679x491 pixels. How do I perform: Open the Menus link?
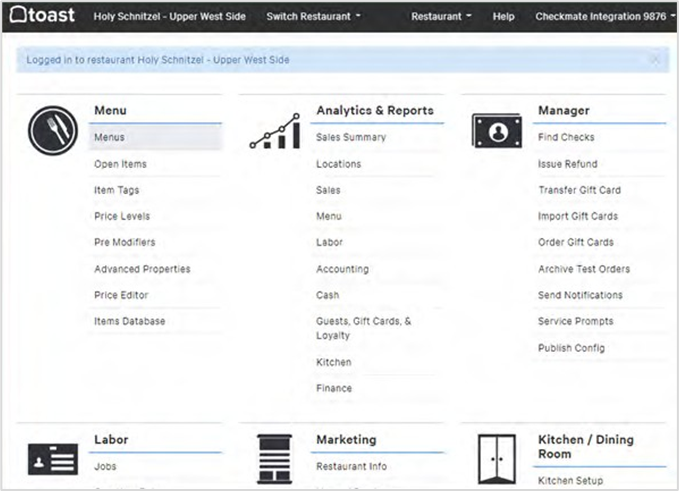click(x=109, y=137)
